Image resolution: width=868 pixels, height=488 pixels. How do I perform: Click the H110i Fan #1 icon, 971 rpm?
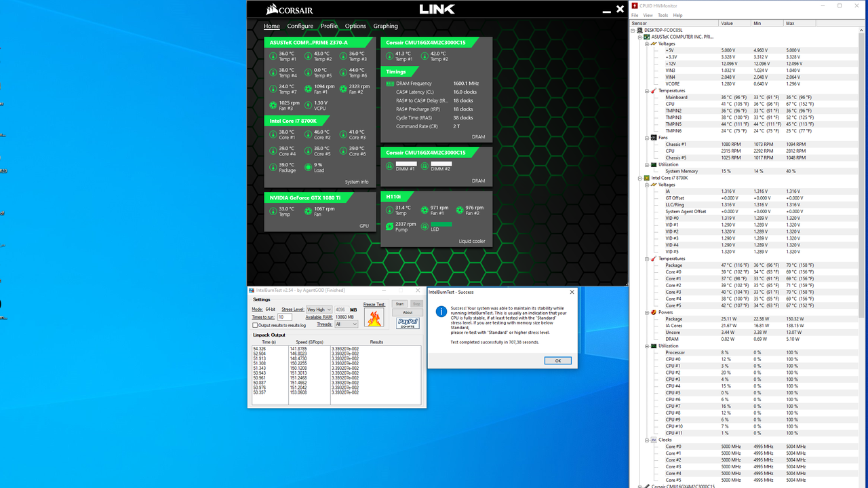tap(425, 210)
